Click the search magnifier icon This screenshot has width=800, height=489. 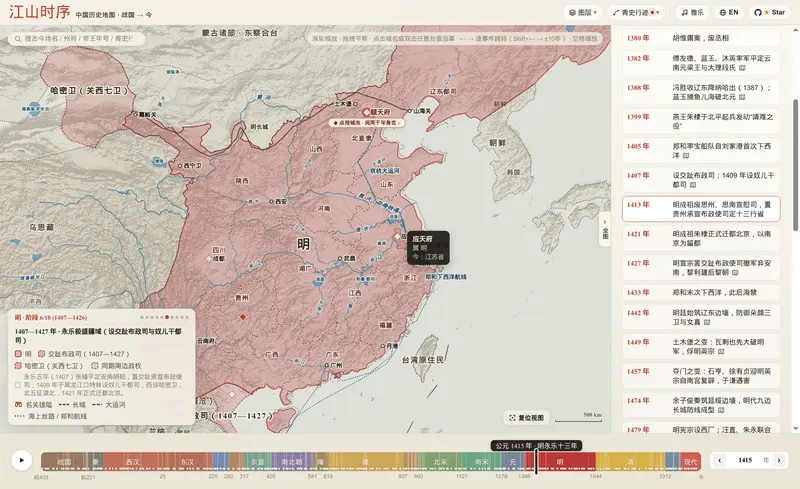coord(18,39)
